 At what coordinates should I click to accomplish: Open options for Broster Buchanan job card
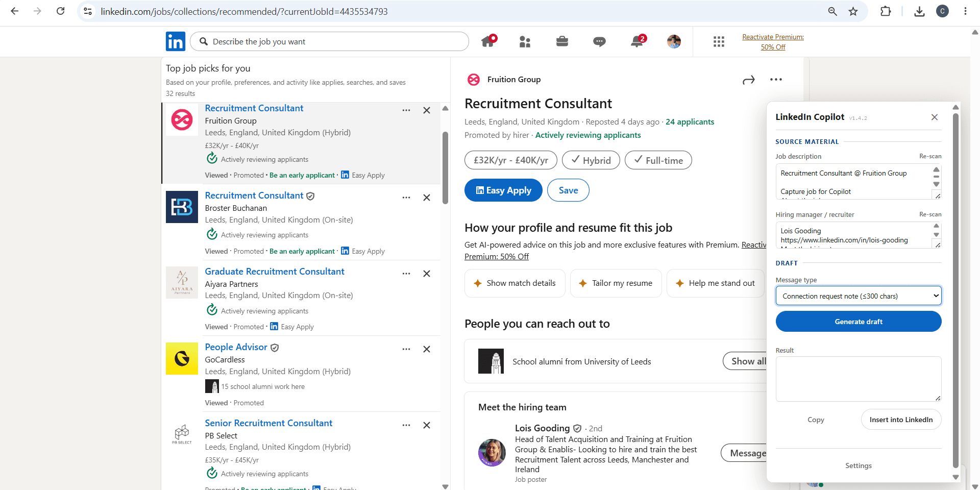click(406, 198)
